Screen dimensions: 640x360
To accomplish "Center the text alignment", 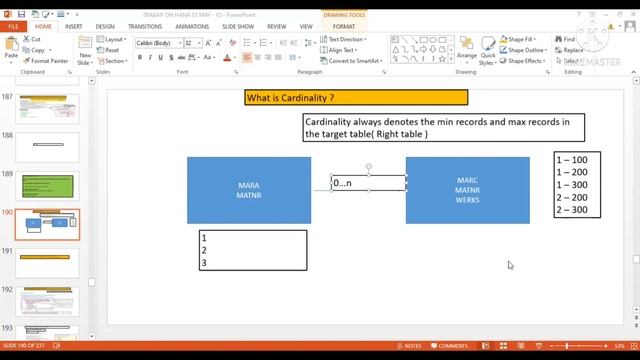I will pos(258,58).
